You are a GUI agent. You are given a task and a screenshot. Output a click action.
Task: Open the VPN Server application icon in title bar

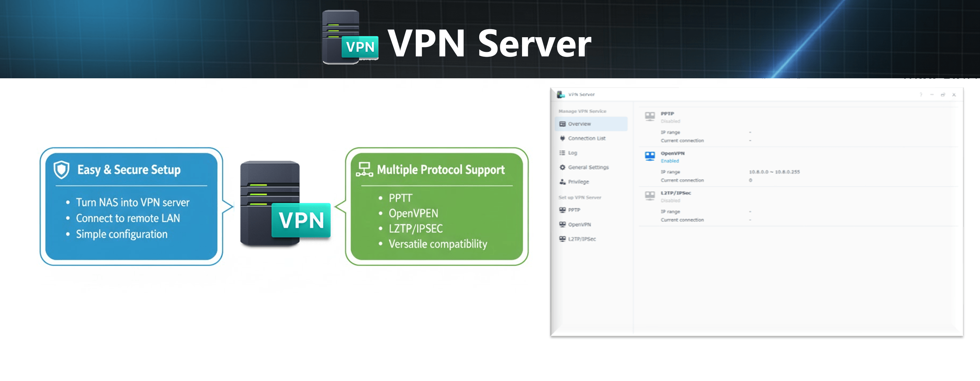click(x=561, y=94)
